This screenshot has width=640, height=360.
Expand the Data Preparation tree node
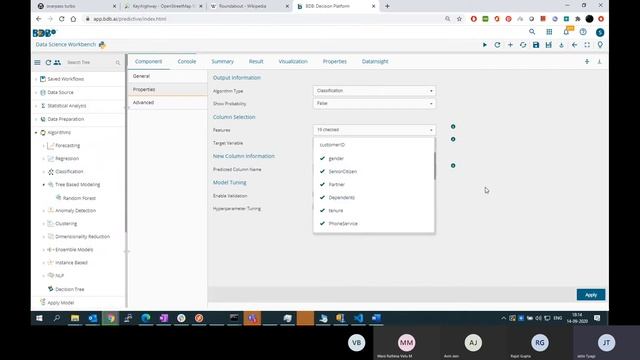coord(36,119)
